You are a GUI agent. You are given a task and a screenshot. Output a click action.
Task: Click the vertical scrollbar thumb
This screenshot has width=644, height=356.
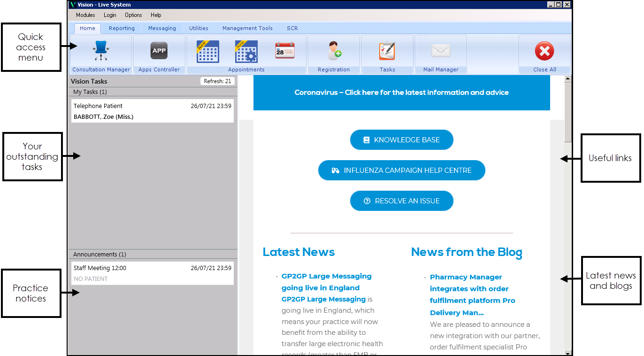pyautogui.click(x=568, y=113)
